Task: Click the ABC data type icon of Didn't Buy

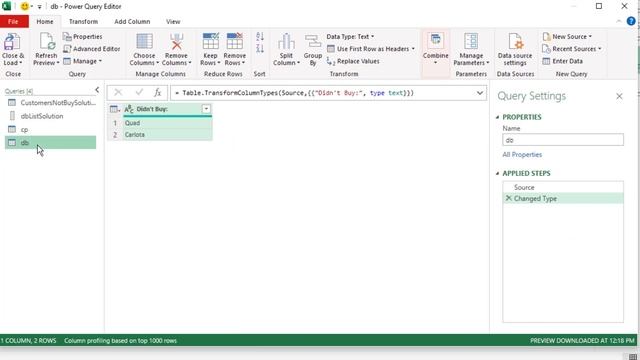Action: coord(129,109)
